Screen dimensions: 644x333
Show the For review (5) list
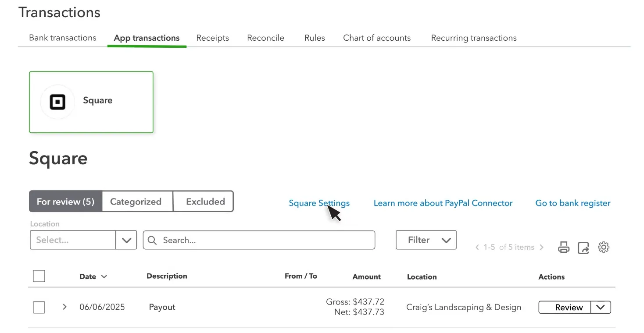pyautogui.click(x=66, y=202)
